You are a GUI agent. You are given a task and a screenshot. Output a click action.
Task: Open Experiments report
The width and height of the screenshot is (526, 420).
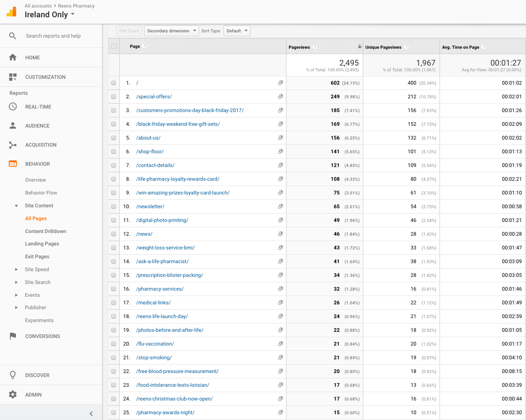point(39,320)
